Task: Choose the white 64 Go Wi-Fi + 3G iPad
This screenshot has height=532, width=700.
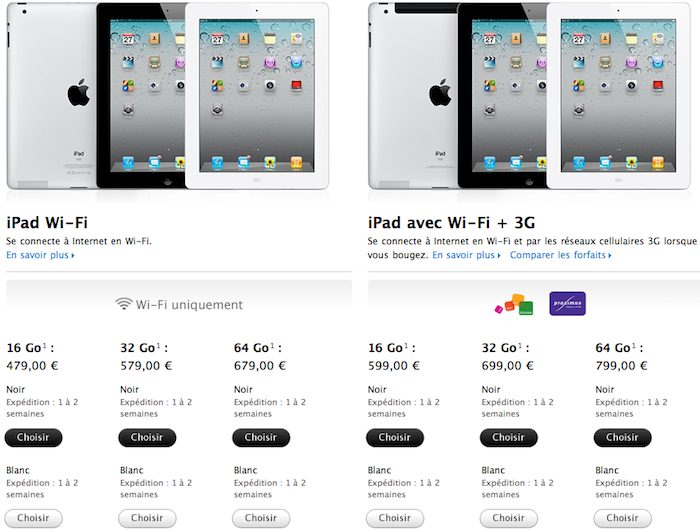Action: [623, 518]
